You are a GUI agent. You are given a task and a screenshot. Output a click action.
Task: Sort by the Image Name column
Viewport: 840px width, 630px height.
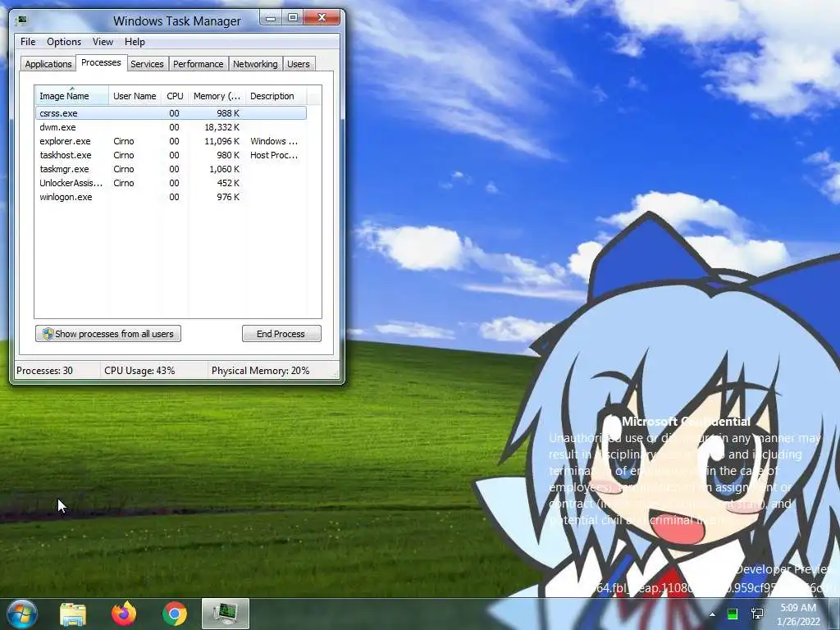[x=72, y=96]
